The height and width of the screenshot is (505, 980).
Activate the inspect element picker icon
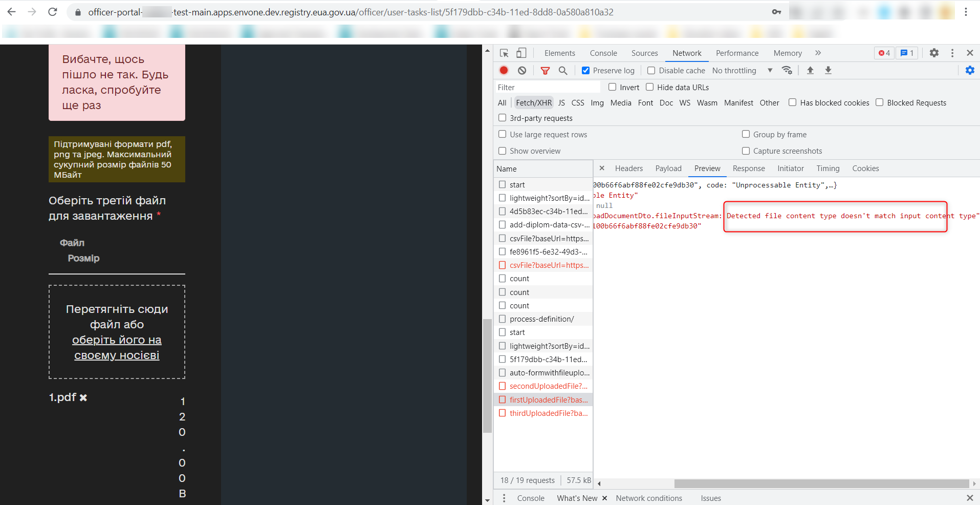[x=504, y=53]
